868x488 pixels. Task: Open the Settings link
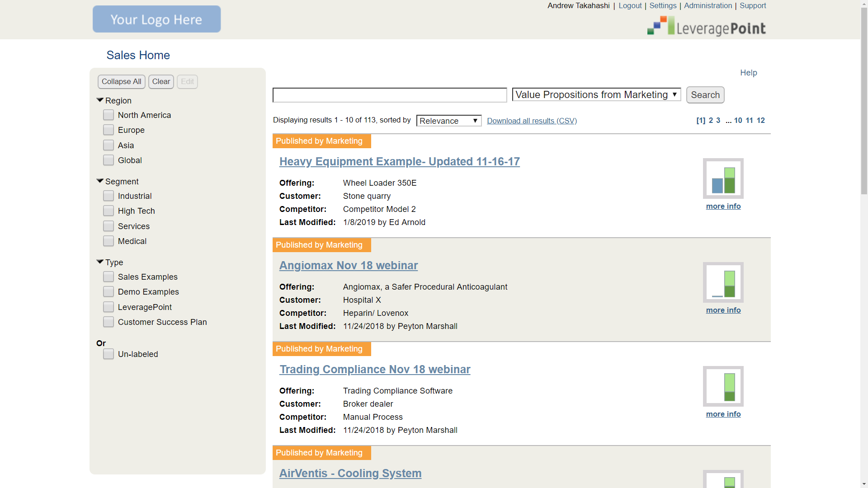coord(663,5)
